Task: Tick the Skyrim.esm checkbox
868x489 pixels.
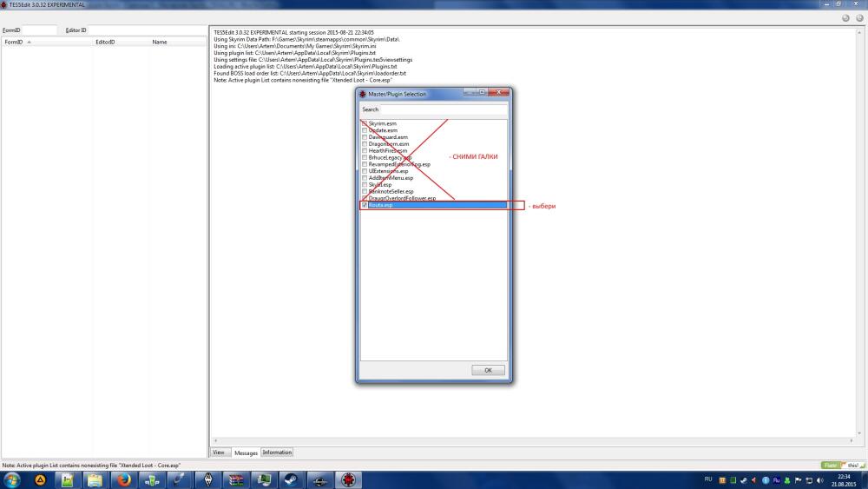Action: click(x=365, y=123)
